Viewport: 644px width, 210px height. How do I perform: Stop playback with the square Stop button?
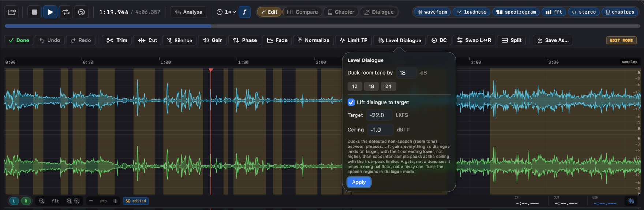tap(34, 12)
